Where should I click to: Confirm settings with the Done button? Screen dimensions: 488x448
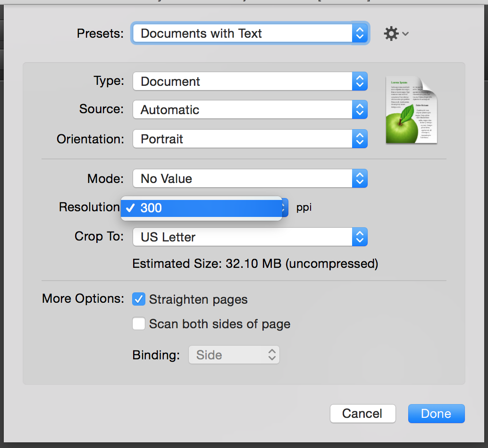(x=436, y=414)
